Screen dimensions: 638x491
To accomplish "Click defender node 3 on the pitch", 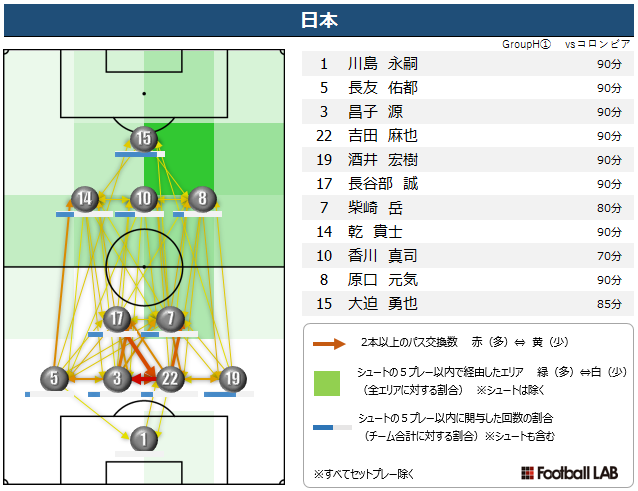I will click(x=117, y=379).
